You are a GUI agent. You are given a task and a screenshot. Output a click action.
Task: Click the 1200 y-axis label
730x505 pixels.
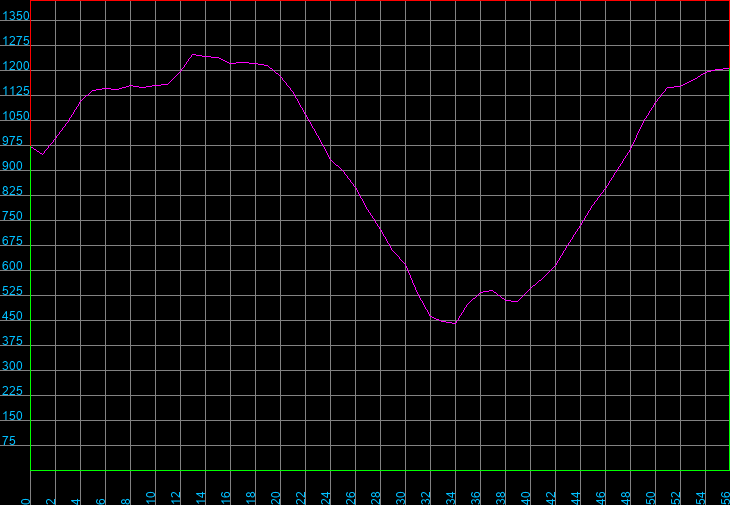[x=15, y=67]
